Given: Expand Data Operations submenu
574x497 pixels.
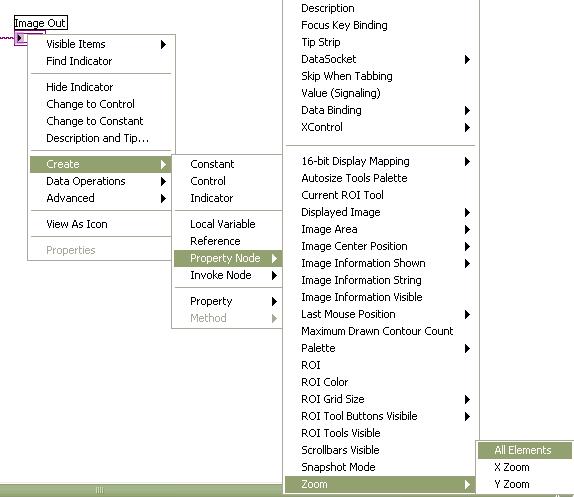Looking at the screenshot, I should pos(100,181).
